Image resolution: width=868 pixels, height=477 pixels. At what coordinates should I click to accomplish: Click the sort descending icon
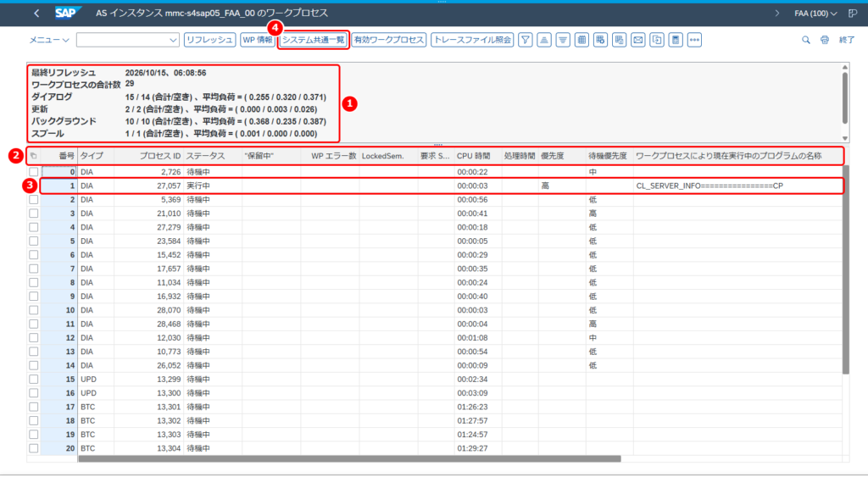click(563, 40)
